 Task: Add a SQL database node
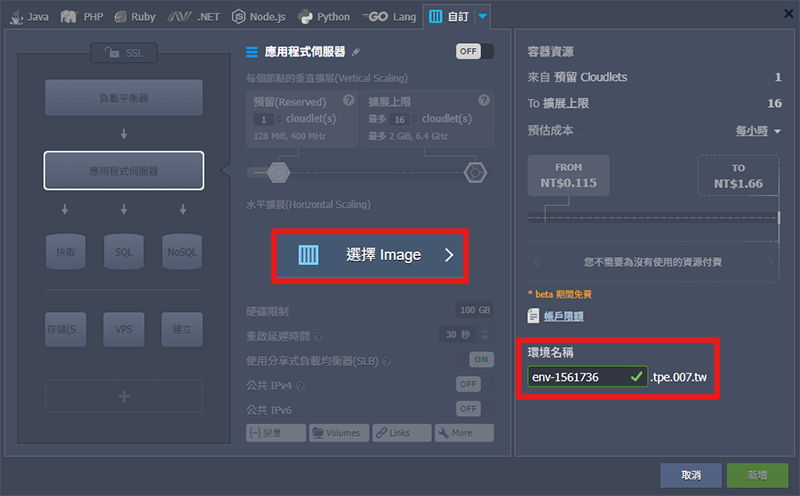pyautogui.click(x=123, y=252)
